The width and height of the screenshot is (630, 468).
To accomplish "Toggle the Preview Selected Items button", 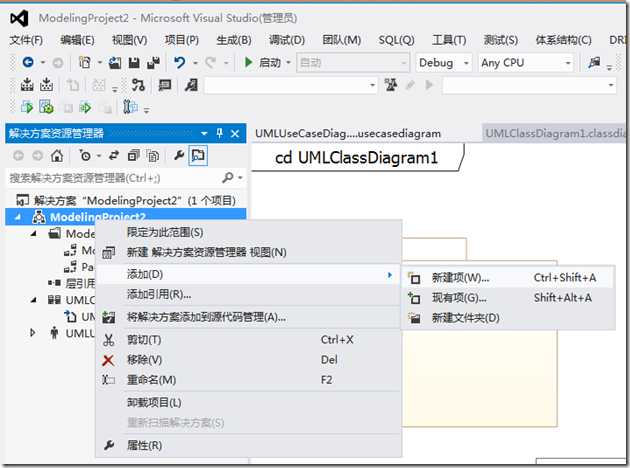I will 198,155.
